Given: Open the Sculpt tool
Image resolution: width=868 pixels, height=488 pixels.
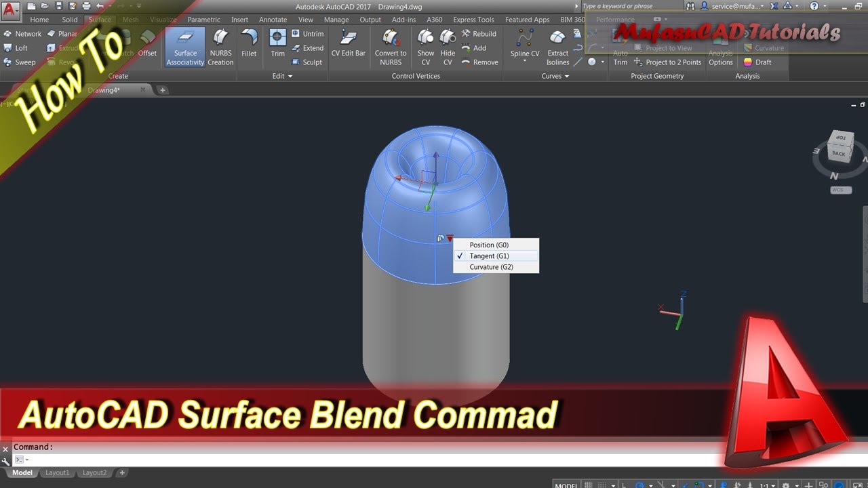Looking at the screenshot, I should [307, 62].
